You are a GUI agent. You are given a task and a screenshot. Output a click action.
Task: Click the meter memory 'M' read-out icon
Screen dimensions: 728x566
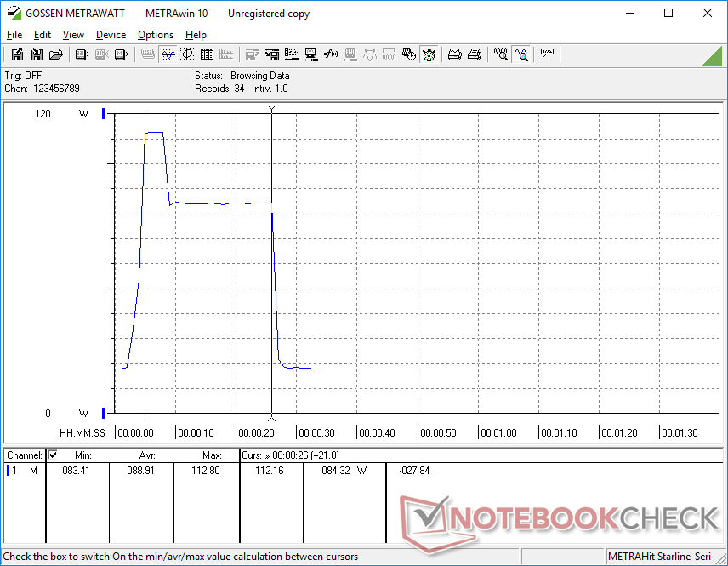pos(121,54)
